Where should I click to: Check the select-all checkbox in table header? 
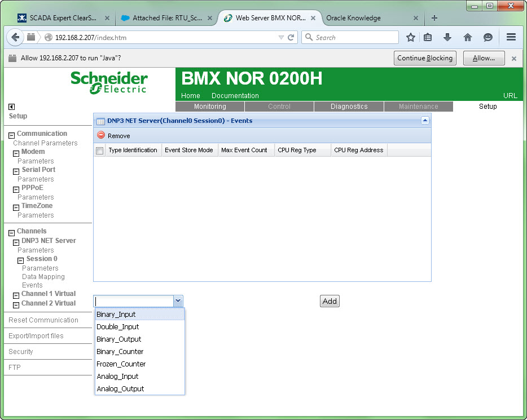point(99,151)
